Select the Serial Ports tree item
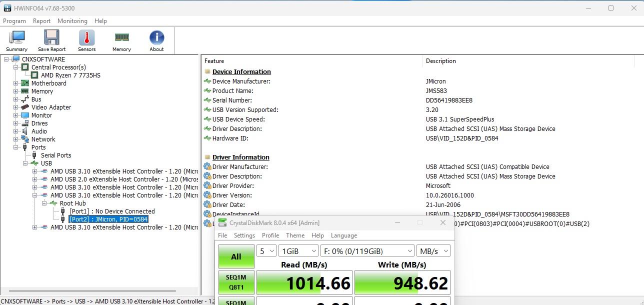The image size is (644, 305). point(56,155)
